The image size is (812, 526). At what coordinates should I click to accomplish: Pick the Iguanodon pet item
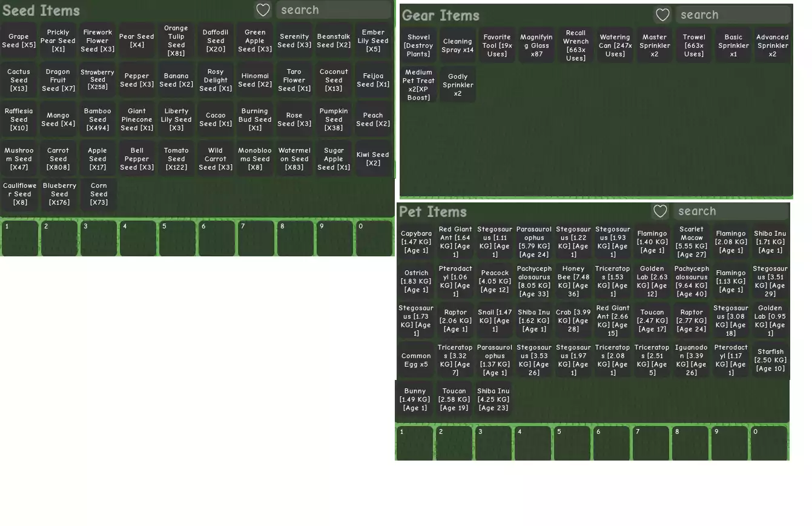click(692, 360)
